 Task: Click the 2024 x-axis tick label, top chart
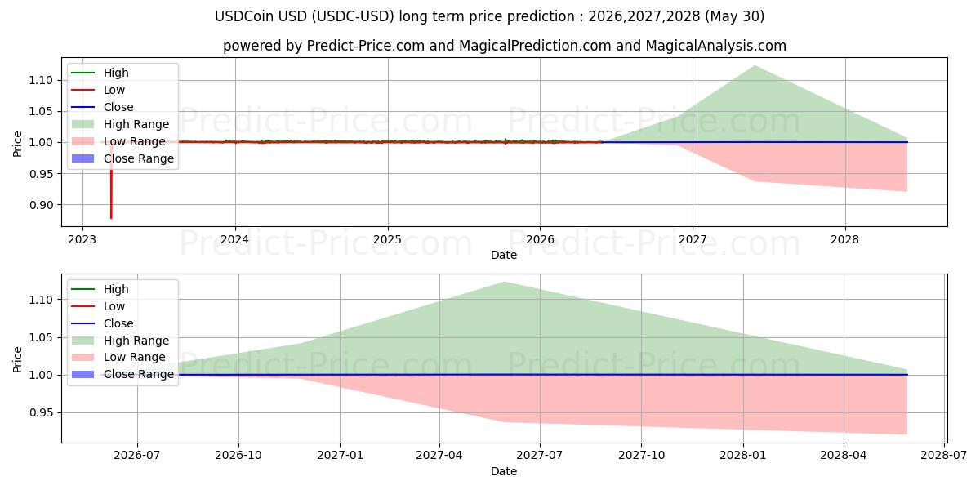(235, 240)
